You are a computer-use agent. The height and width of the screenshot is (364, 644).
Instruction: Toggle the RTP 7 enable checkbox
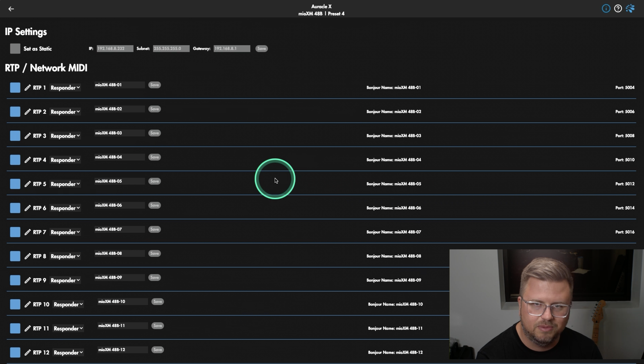click(x=15, y=232)
